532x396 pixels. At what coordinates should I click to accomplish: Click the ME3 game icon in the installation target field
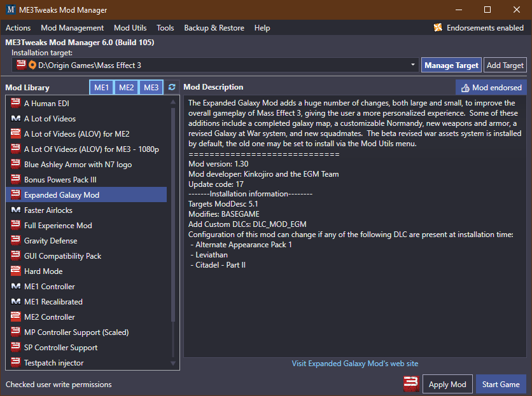(x=22, y=65)
